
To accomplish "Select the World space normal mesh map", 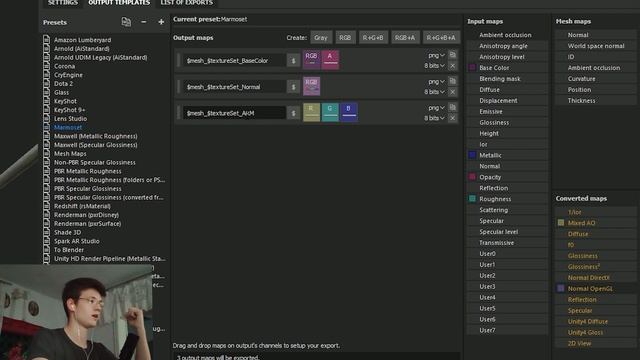I will tap(595, 46).
